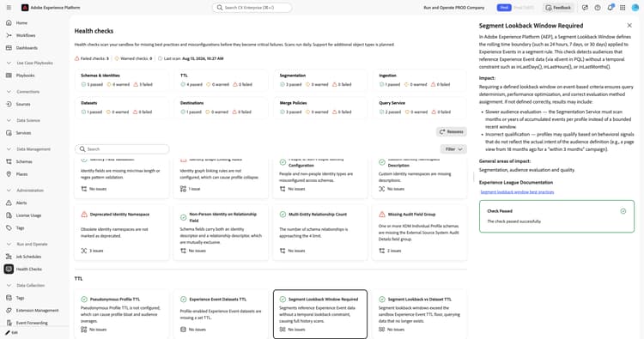Close the Segment Lookback Window Required panel
644x339 pixels.
pos(629,26)
